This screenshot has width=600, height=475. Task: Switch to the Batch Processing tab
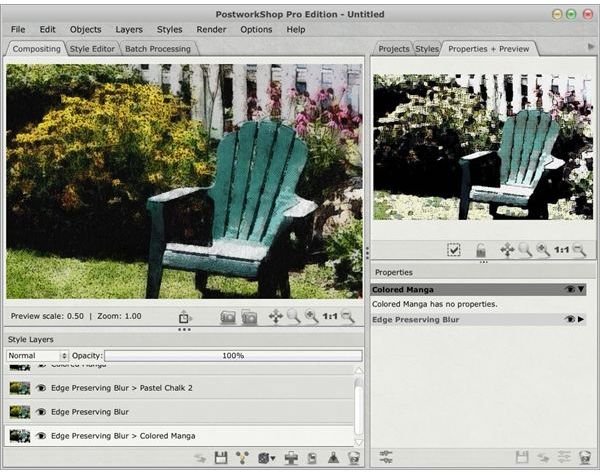pos(158,49)
